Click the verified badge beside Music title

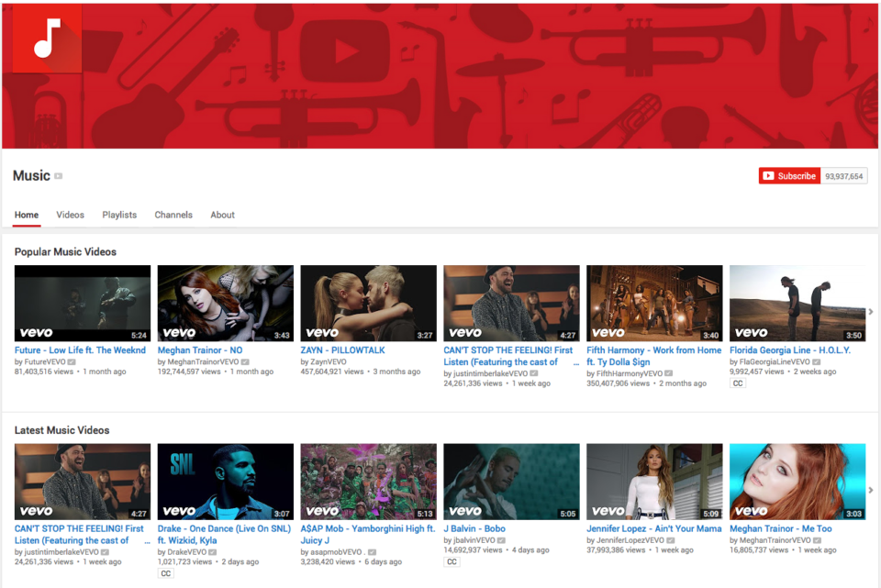pos(59,176)
